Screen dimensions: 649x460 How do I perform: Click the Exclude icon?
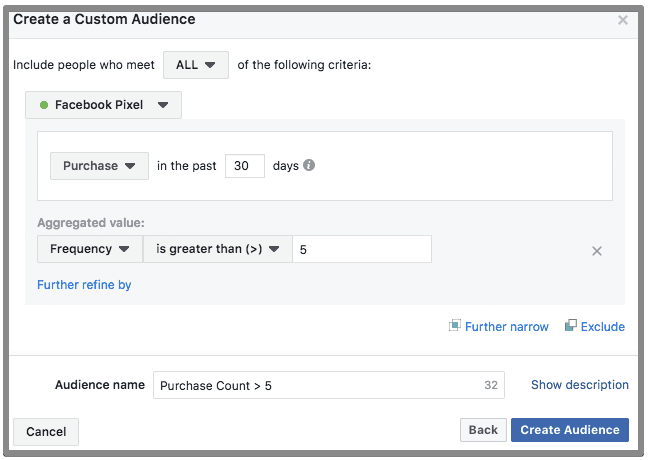point(570,326)
